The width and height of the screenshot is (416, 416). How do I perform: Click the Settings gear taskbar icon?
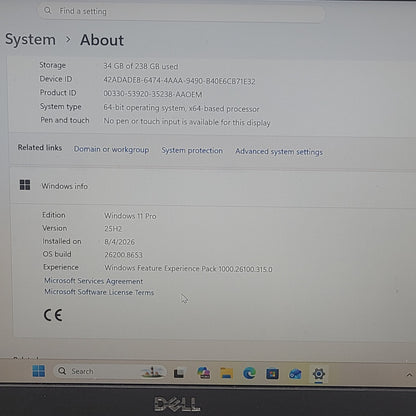coord(318,374)
